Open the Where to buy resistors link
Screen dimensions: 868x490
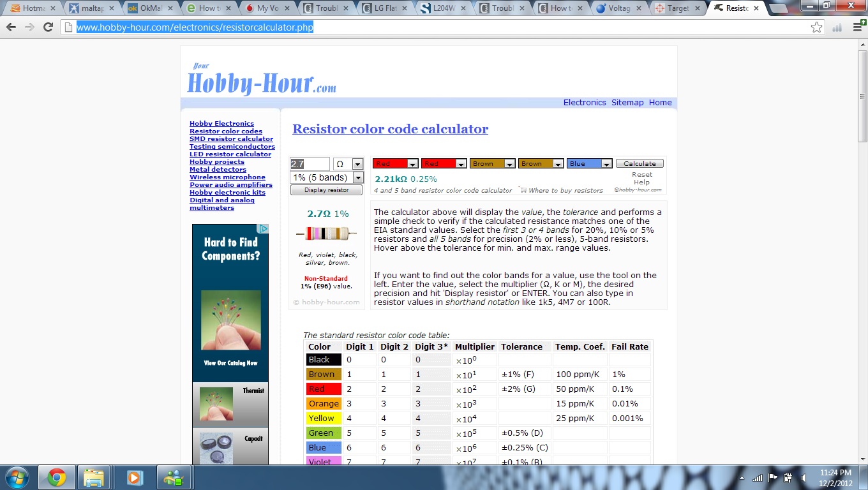565,190
